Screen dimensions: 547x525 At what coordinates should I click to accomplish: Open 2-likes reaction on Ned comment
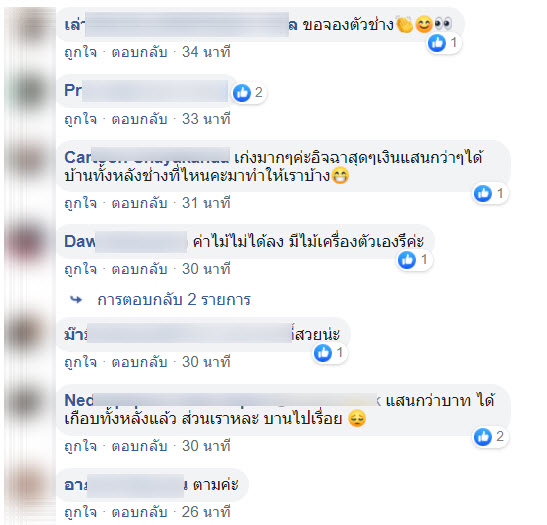[x=483, y=436]
